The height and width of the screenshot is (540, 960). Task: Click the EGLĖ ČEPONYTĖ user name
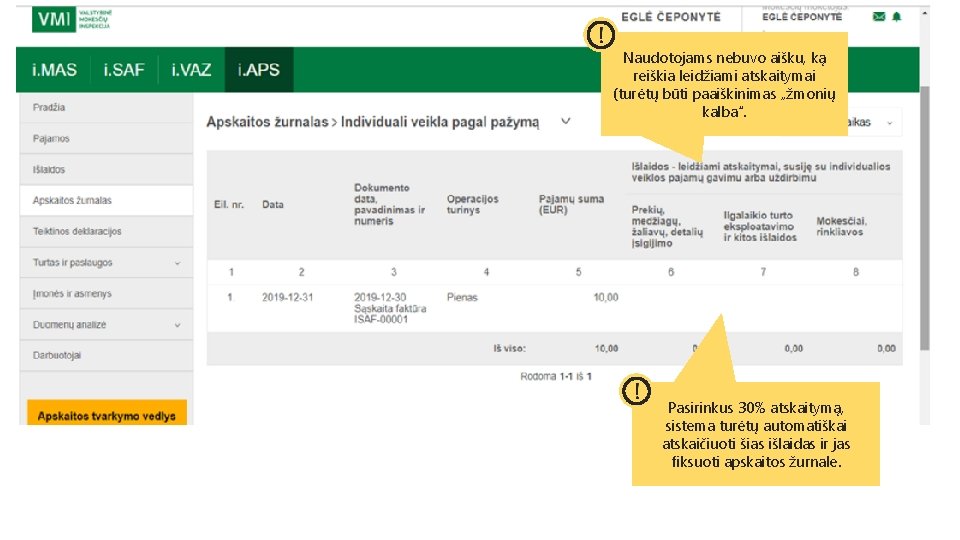(670, 17)
